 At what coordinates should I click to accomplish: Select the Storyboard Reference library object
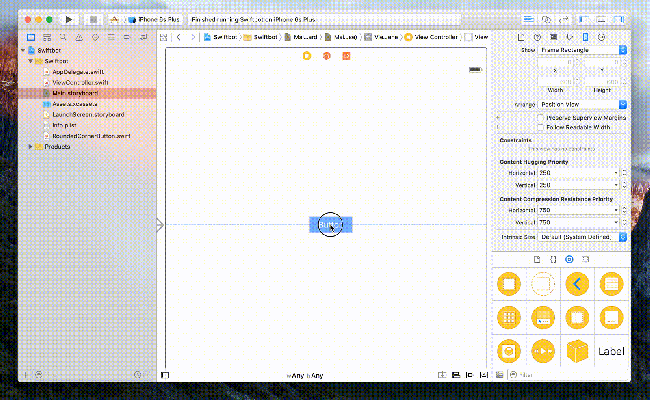[x=543, y=284]
